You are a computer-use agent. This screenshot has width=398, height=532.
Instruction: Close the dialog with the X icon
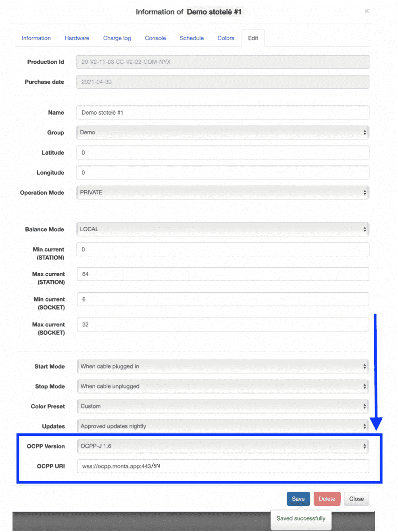367,11
